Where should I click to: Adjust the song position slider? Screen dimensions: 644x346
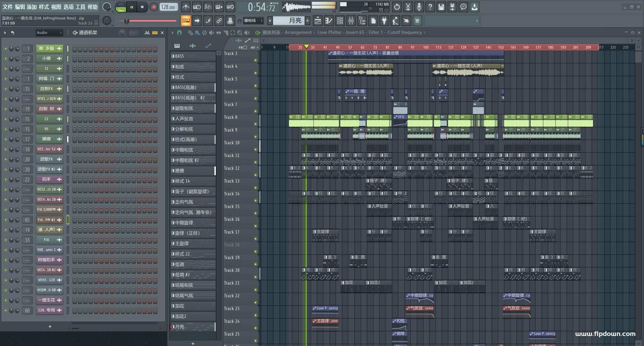point(147,21)
